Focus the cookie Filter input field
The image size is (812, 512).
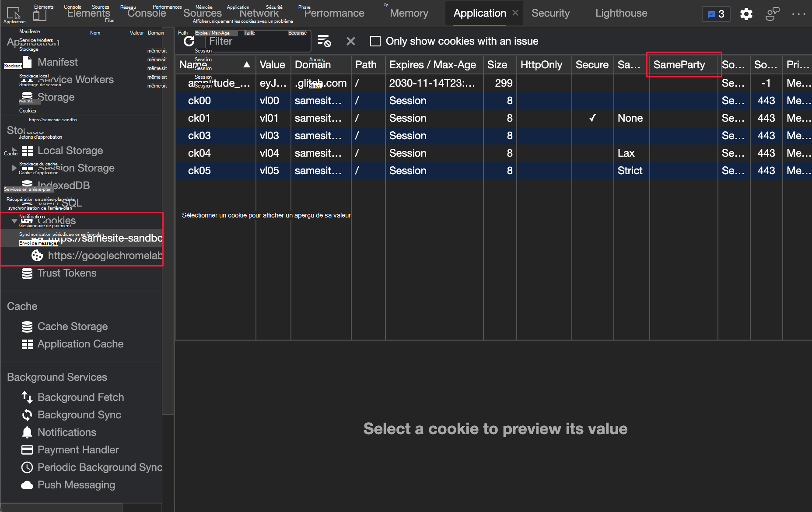pos(258,41)
